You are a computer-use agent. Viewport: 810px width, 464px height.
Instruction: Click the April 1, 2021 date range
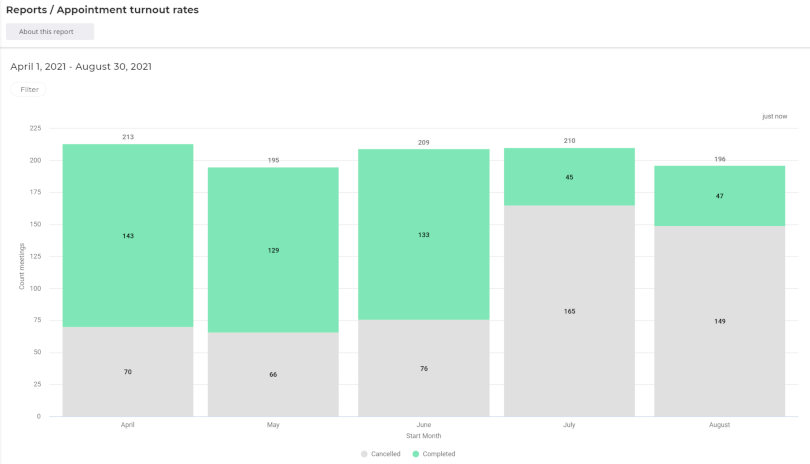tap(81, 67)
